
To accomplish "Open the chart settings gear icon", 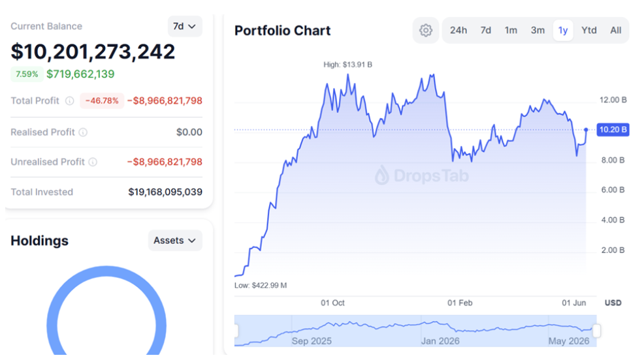I will click(x=425, y=31).
